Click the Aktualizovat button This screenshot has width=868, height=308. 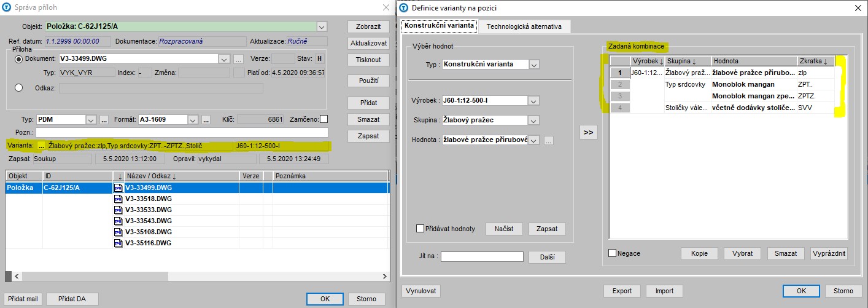pos(368,44)
